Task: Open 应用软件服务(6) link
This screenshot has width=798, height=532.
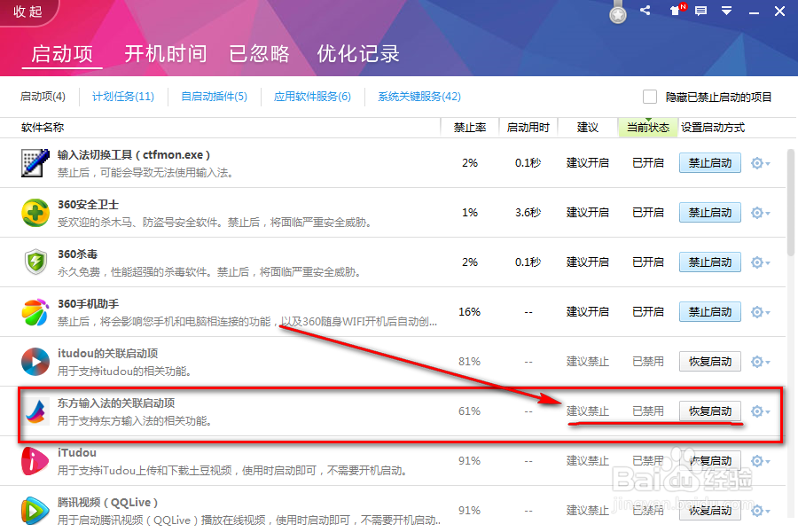Action: (312, 97)
